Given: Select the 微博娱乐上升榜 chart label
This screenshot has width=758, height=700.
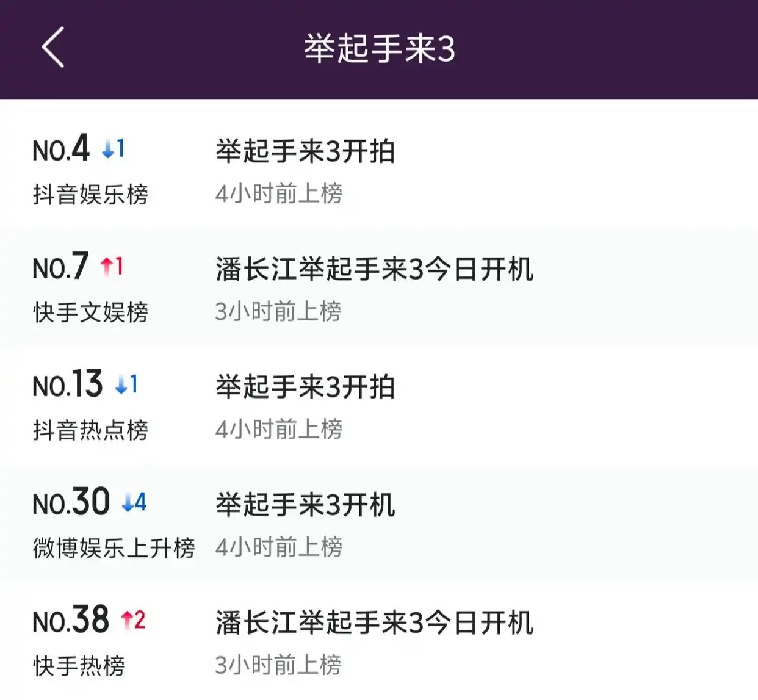Looking at the screenshot, I should point(114,548).
